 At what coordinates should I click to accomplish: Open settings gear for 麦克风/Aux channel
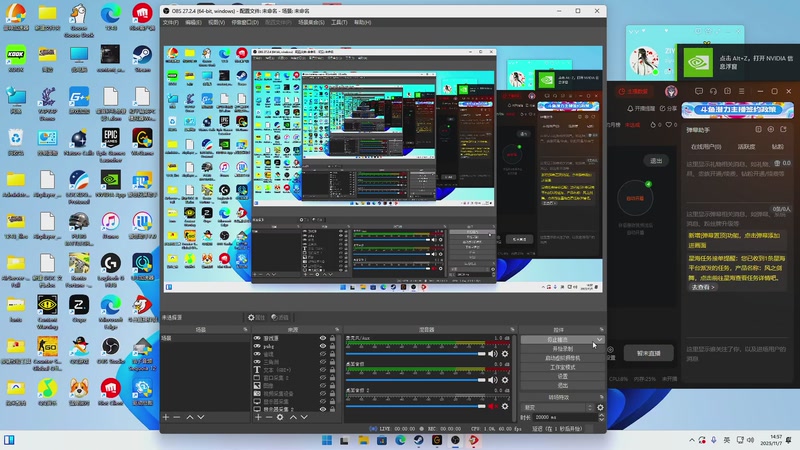[505, 354]
